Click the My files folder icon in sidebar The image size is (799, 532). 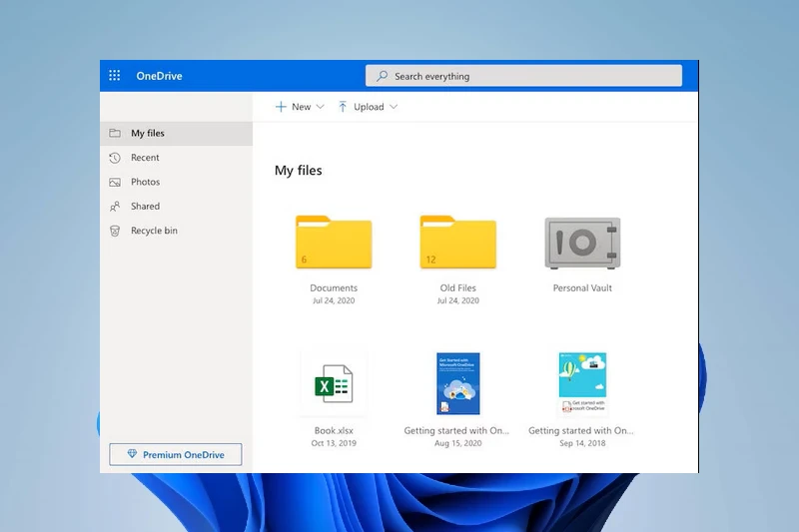(115, 133)
